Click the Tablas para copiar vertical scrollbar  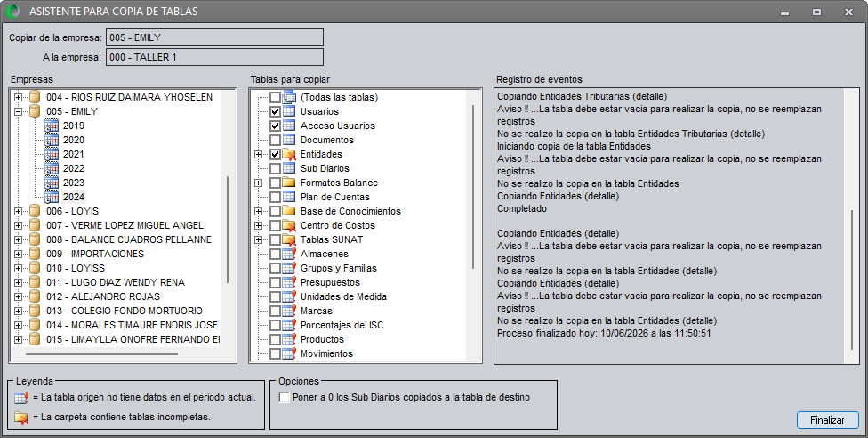pyautogui.click(x=473, y=186)
